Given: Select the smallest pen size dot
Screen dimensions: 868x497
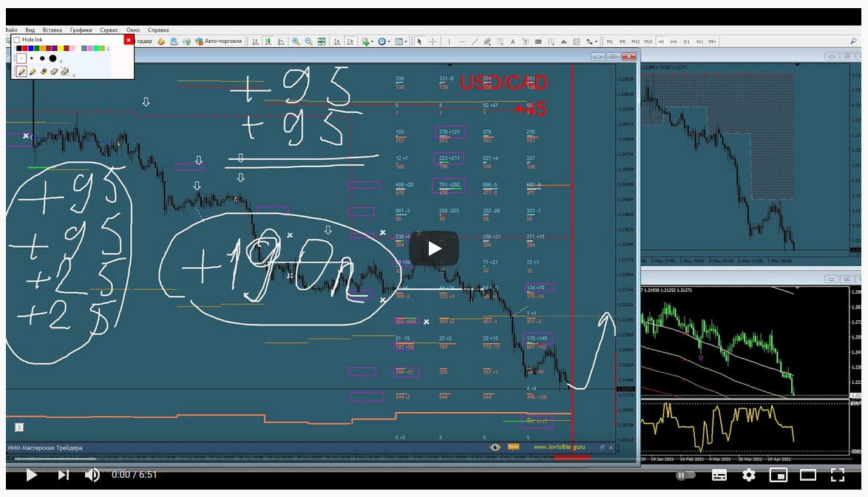Looking at the screenshot, I should [x=21, y=58].
